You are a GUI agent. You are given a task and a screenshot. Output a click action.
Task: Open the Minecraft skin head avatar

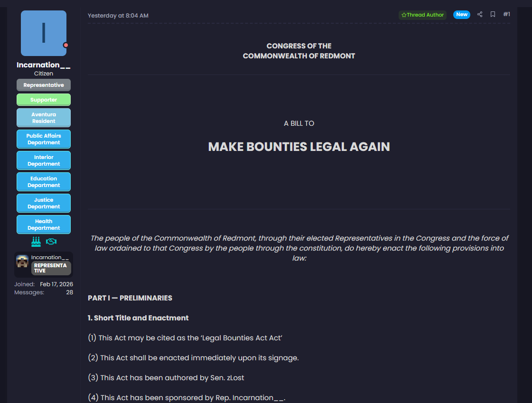pos(22,262)
